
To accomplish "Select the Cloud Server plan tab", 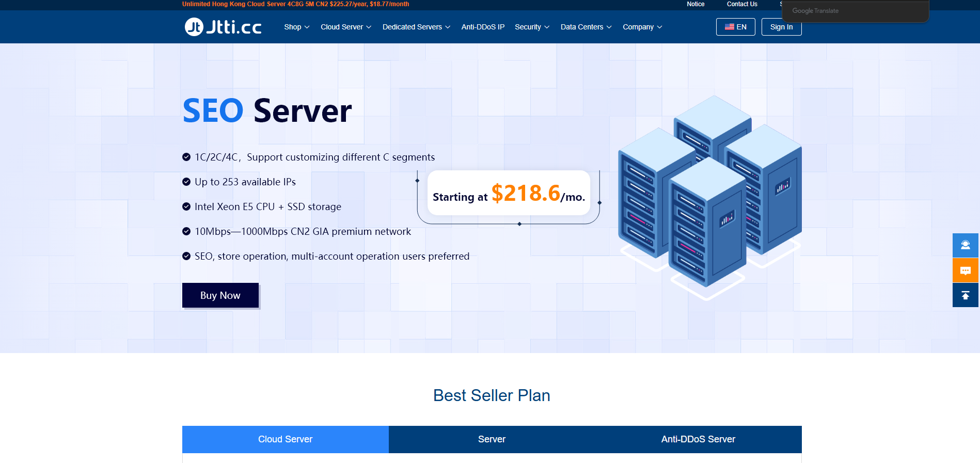I will [285, 439].
